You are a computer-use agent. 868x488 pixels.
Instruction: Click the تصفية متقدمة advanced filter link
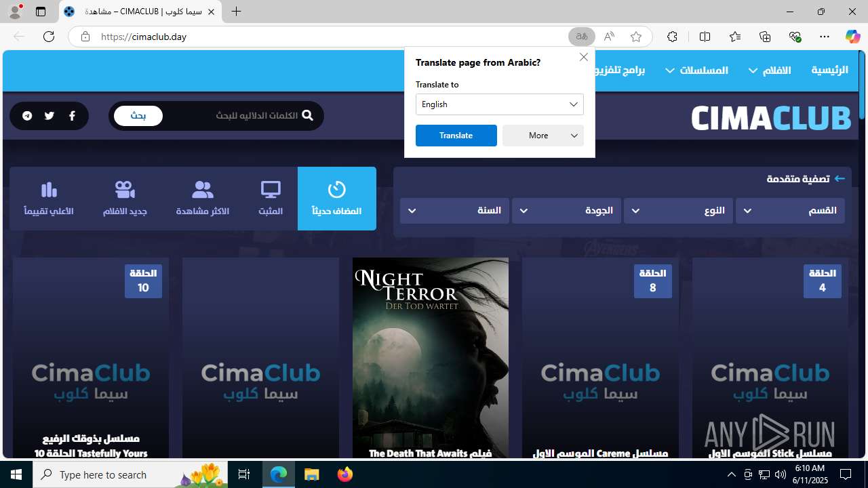pos(806,179)
